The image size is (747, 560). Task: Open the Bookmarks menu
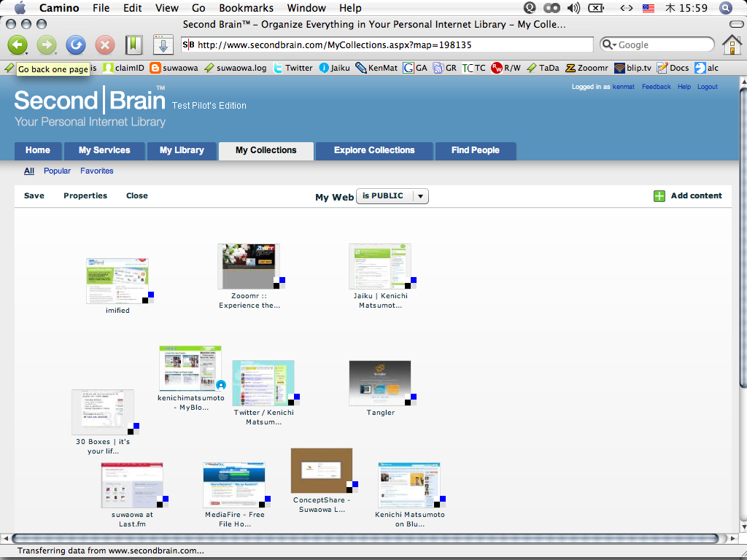point(247,7)
